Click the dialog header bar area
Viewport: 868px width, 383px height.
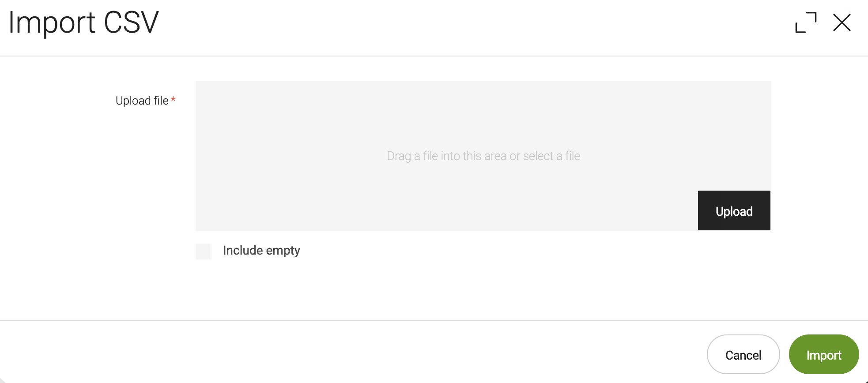[x=442, y=26]
